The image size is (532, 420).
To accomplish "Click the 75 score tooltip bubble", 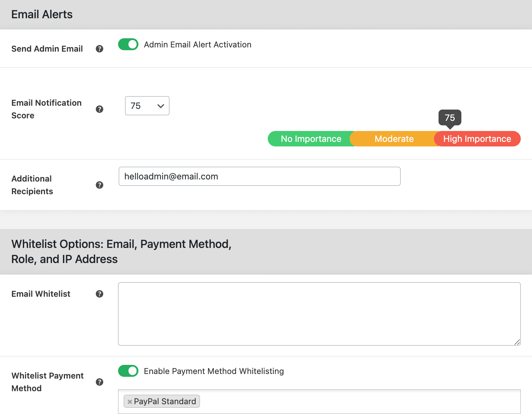I will [450, 118].
